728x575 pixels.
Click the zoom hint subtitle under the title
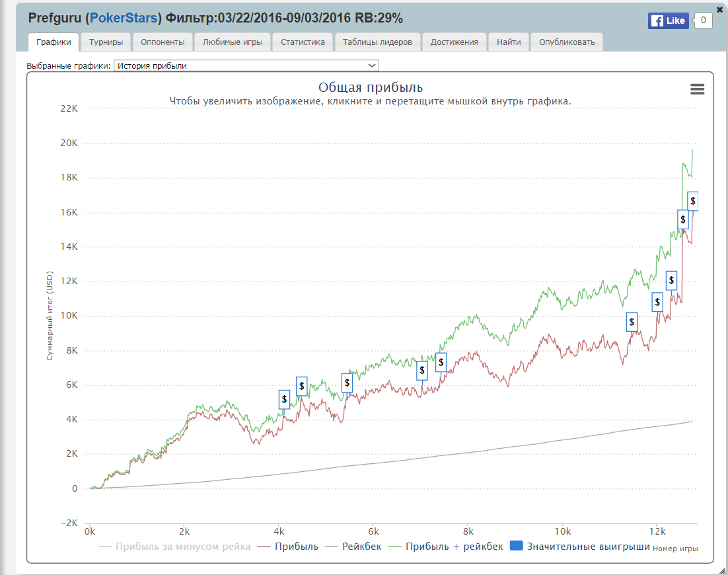(x=370, y=101)
